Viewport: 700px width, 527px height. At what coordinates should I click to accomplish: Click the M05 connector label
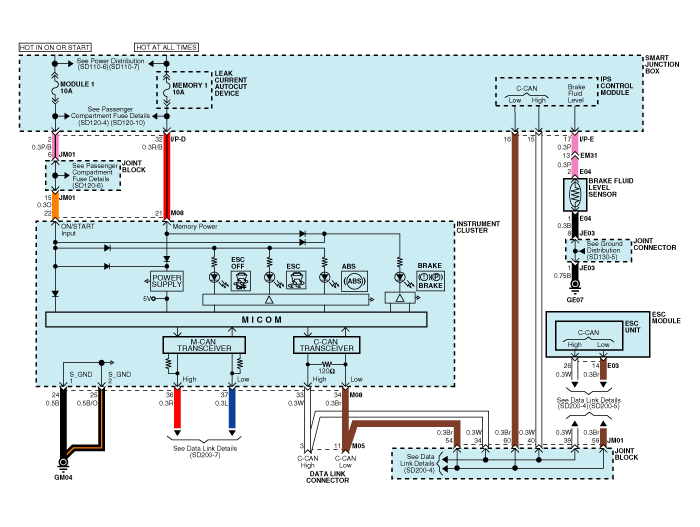pyautogui.click(x=358, y=446)
